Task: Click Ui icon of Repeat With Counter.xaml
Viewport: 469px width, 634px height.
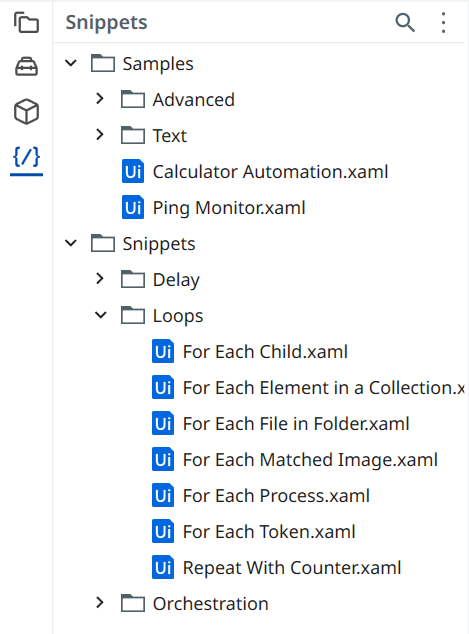Action: (163, 567)
